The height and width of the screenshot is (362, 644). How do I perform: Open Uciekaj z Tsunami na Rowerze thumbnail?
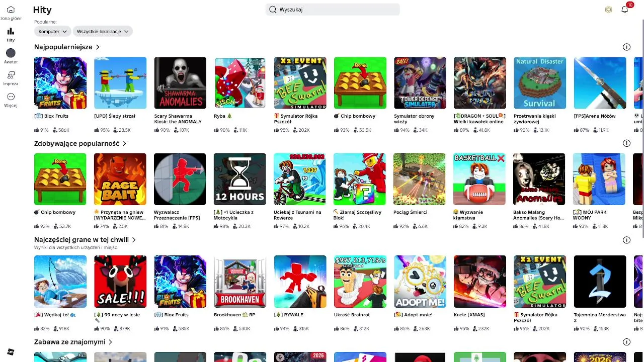click(300, 179)
